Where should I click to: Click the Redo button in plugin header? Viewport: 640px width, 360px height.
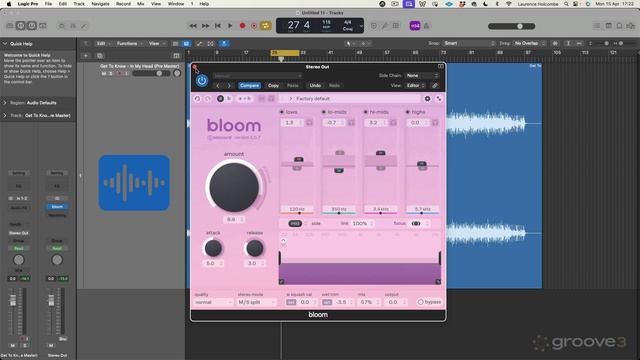click(334, 86)
